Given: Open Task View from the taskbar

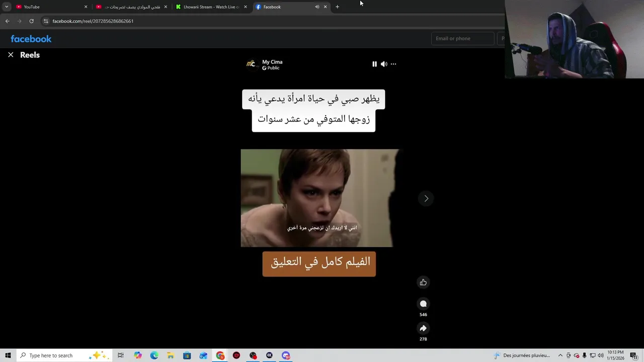Looking at the screenshot, I should click(x=121, y=355).
